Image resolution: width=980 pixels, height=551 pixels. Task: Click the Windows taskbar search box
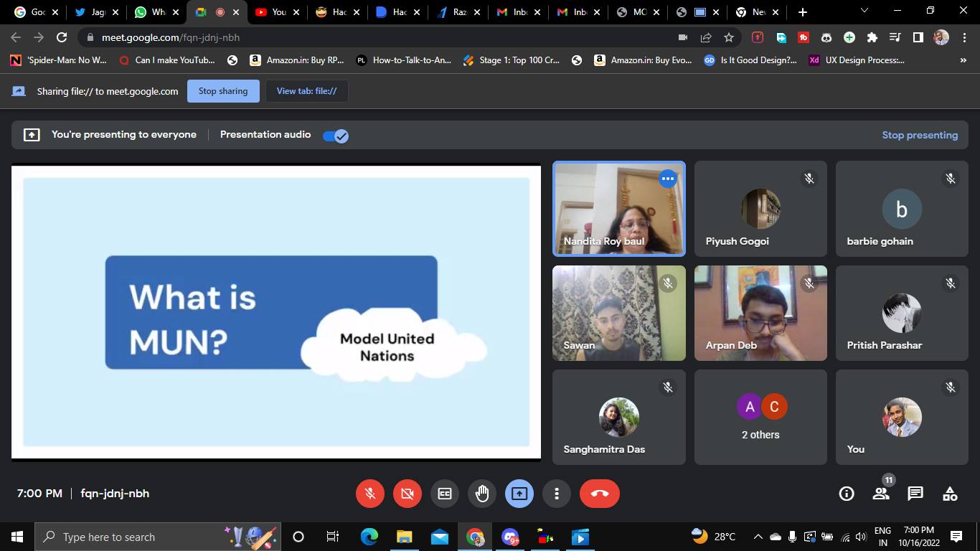pyautogui.click(x=136, y=537)
